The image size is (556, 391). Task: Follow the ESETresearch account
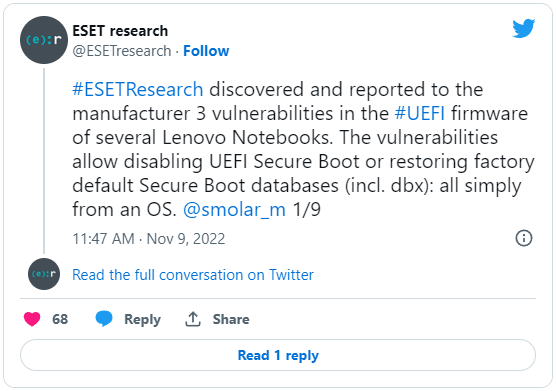206,51
